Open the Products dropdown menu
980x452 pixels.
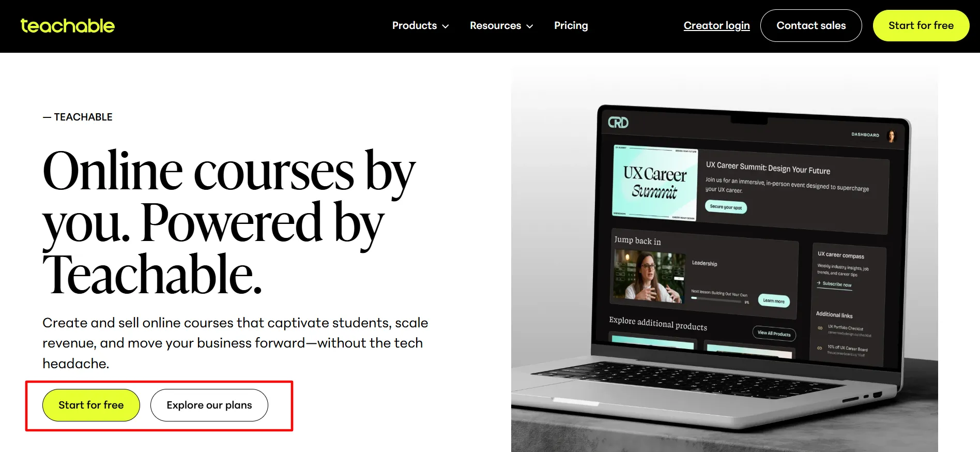(420, 25)
